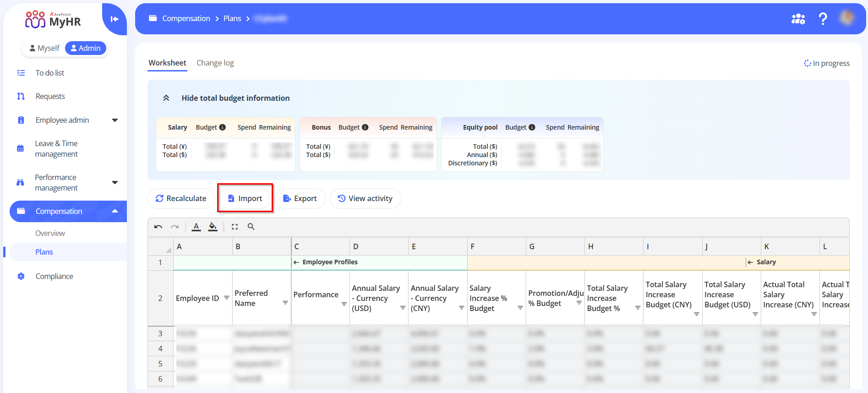
Task: Click the Recalculate button
Action: pos(181,198)
